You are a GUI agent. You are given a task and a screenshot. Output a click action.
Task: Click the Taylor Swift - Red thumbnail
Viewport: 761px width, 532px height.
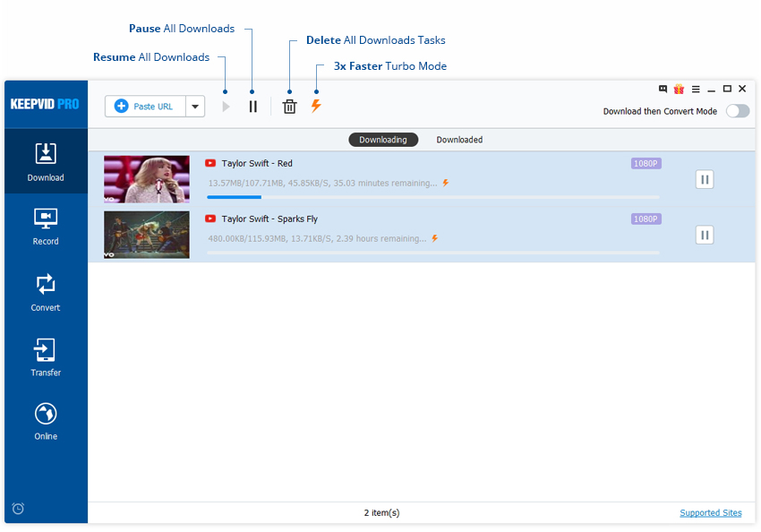pos(147,179)
